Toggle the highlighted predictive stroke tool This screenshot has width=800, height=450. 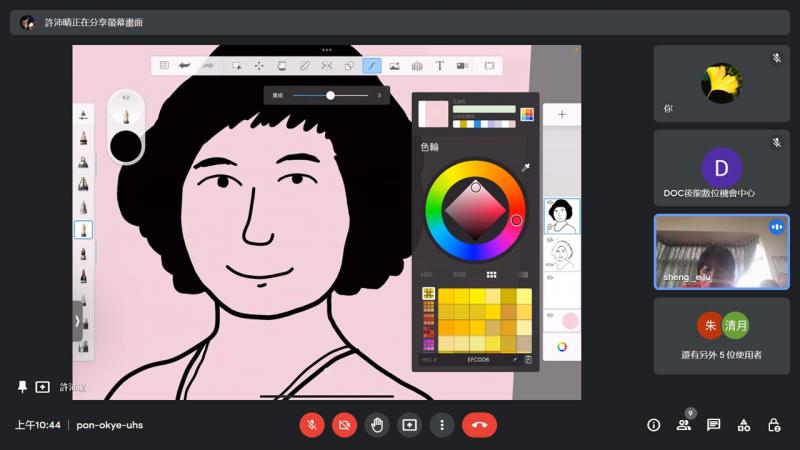click(372, 66)
